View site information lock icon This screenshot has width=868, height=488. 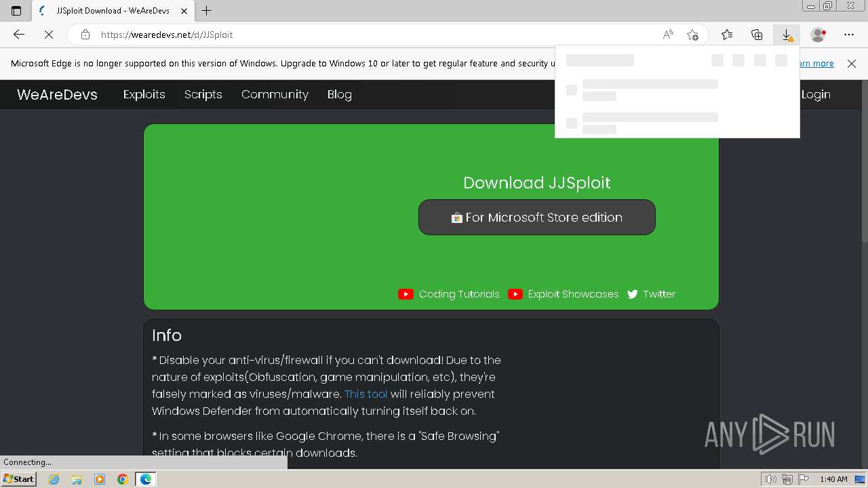coord(85,35)
